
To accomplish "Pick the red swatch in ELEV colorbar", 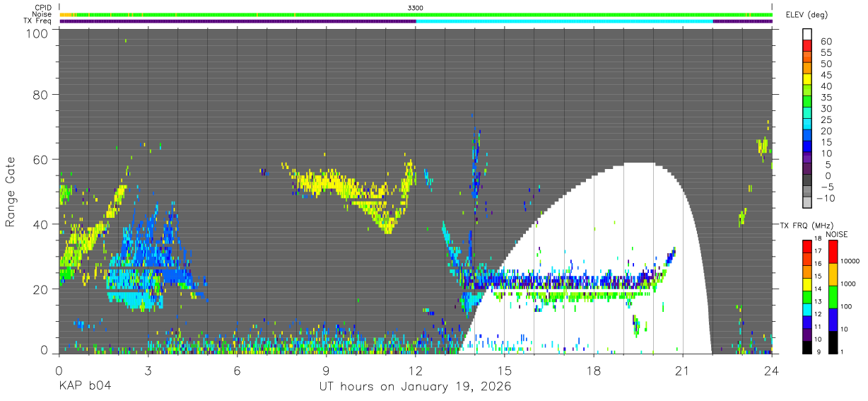I will [x=807, y=46].
